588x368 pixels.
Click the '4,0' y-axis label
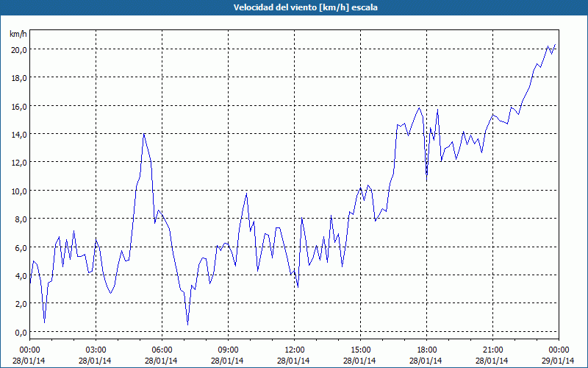click(x=21, y=275)
